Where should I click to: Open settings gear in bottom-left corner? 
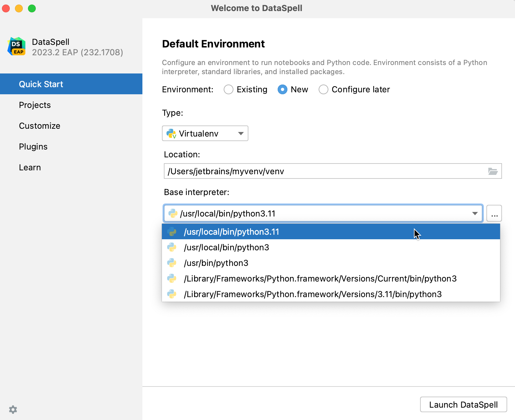click(x=13, y=410)
